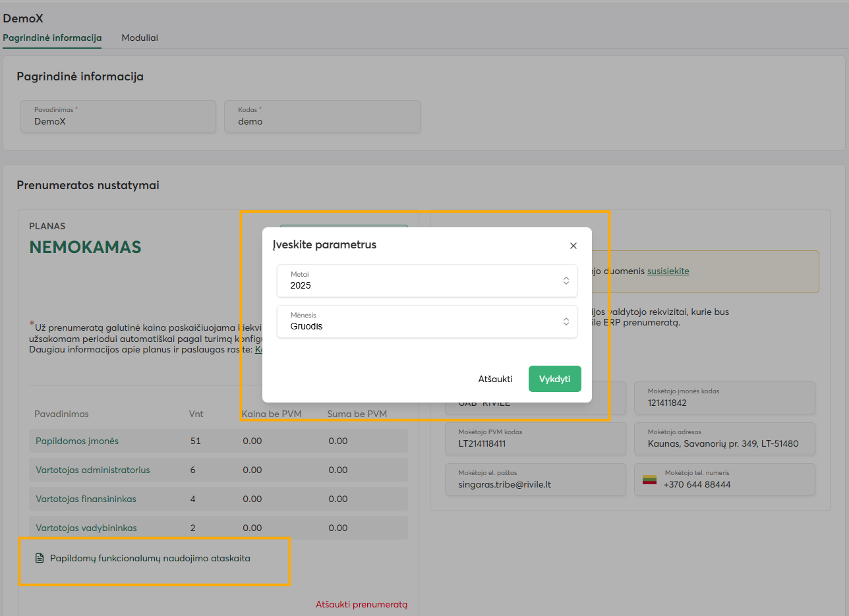
Task: Open the Papildomos įmonės row
Action: pos(77,441)
